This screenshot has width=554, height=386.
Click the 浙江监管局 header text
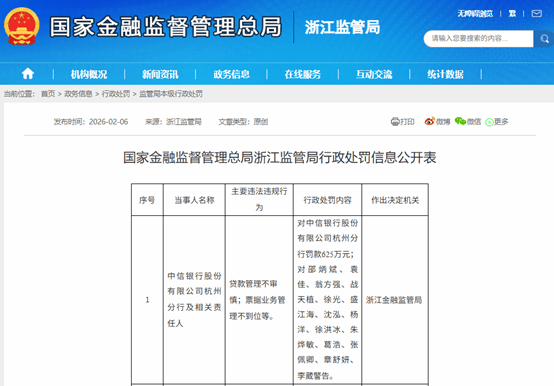[342, 27]
